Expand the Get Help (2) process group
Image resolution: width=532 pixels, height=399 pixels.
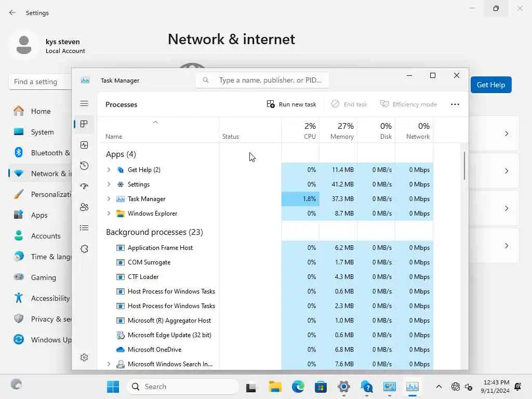click(x=109, y=170)
